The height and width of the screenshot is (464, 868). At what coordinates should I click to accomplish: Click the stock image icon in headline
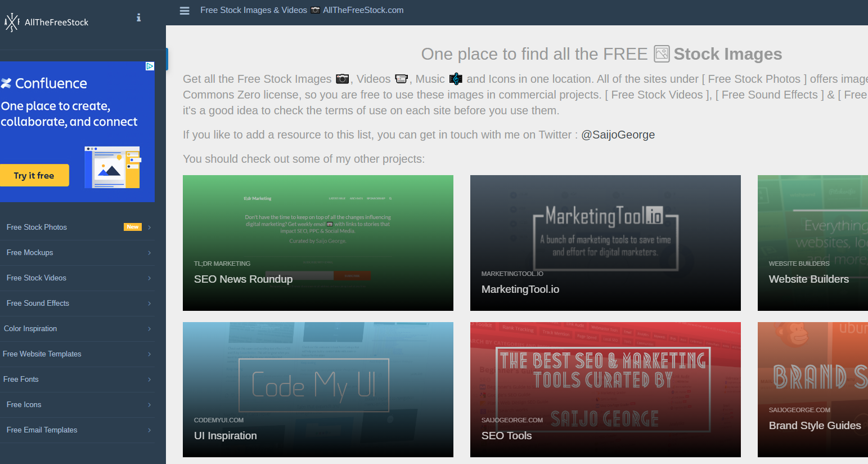pyautogui.click(x=662, y=53)
